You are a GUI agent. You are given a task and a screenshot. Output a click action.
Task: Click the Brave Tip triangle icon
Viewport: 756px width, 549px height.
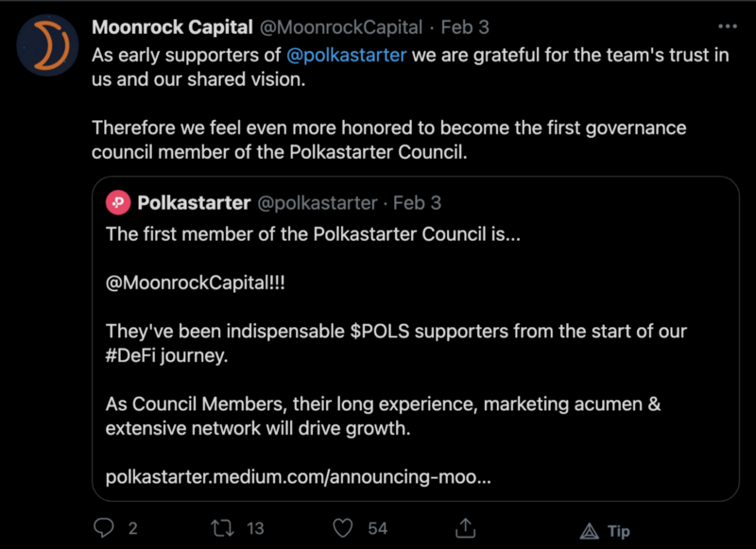point(589,531)
